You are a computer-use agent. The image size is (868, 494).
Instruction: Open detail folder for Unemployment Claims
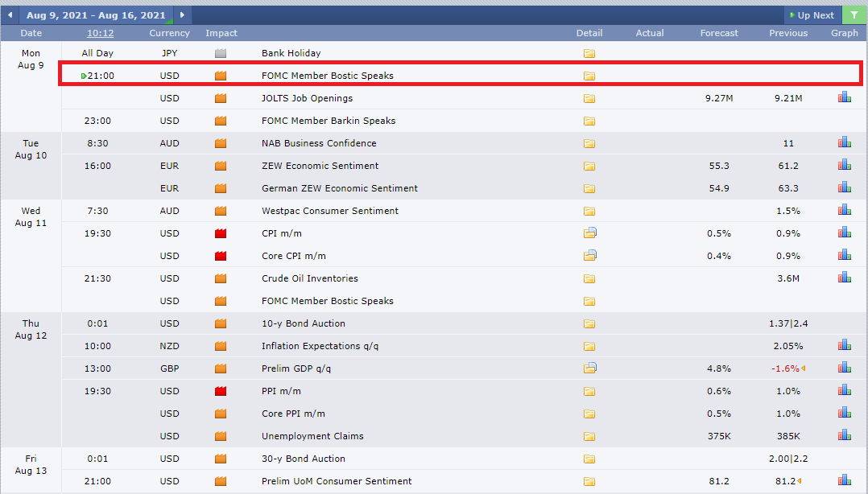click(589, 436)
